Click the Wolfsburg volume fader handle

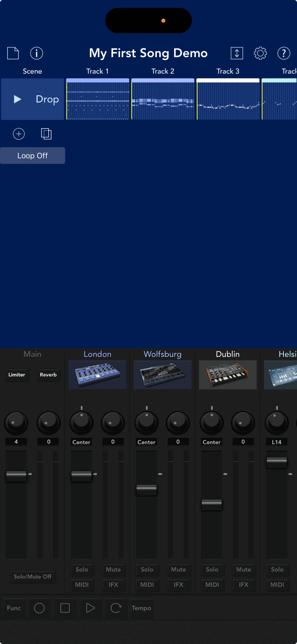pyautogui.click(x=147, y=488)
